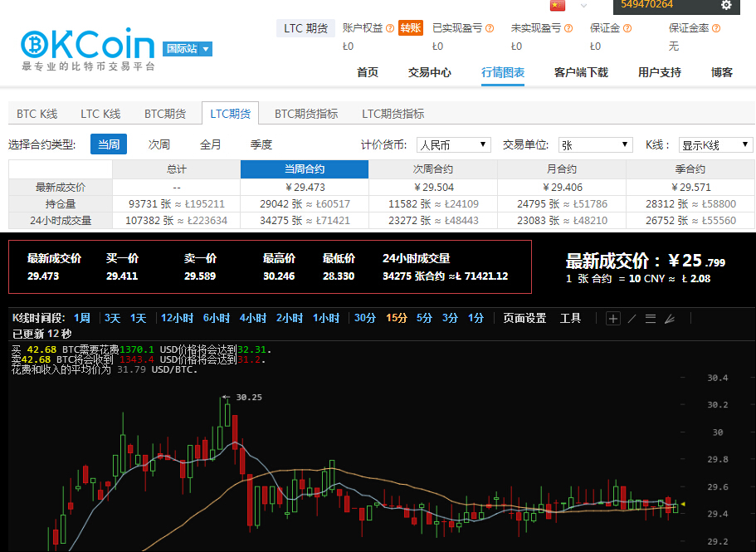Click the China flag language icon
Screen dimensions: 756x552
[x=558, y=7]
